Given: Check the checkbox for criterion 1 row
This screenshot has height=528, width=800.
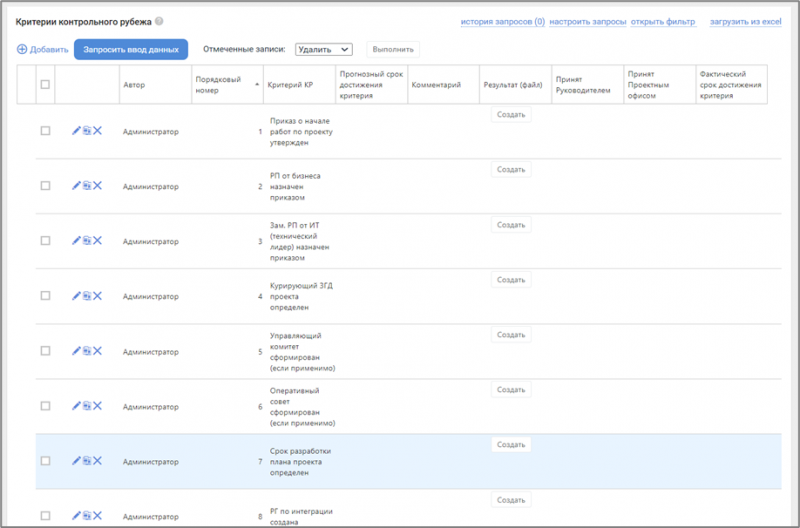Looking at the screenshot, I should (45, 131).
